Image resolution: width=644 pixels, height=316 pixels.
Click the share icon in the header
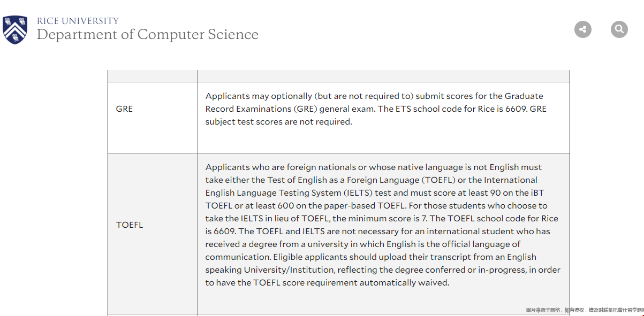[582, 29]
